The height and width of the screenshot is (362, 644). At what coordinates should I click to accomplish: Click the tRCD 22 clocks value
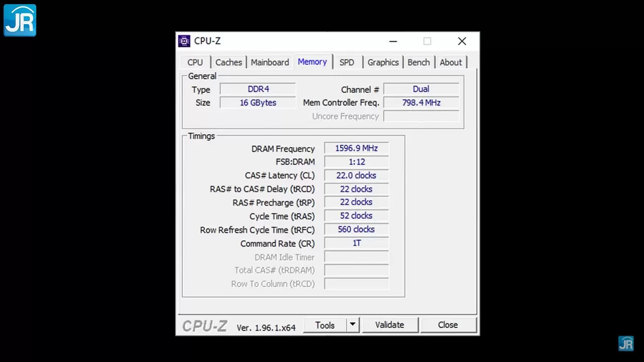[x=356, y=189]
